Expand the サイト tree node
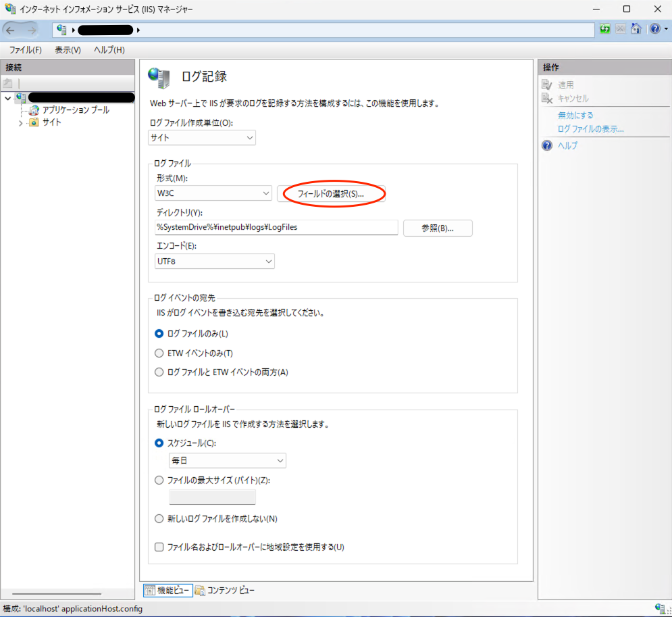This screenshot has width=672, height=617. 20,123
